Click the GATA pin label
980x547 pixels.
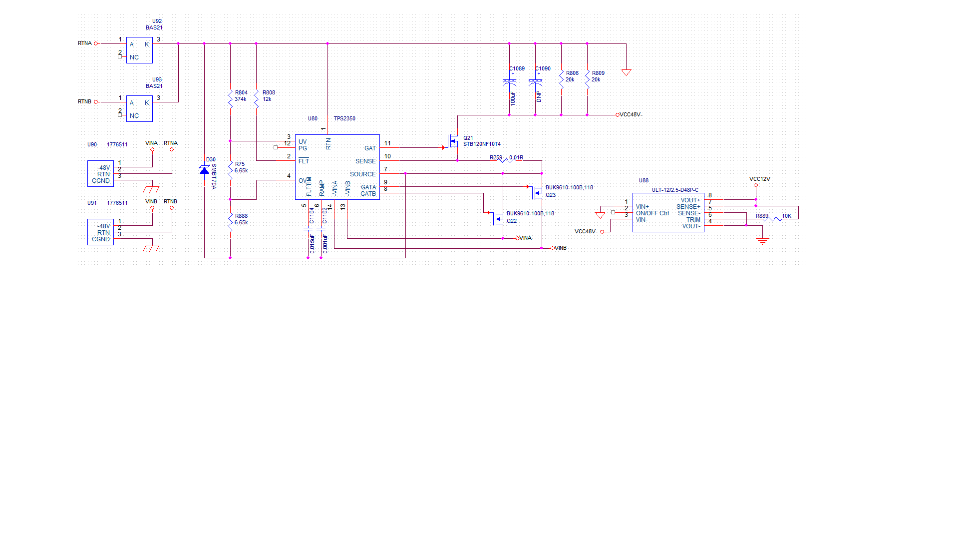click(368, 187)
